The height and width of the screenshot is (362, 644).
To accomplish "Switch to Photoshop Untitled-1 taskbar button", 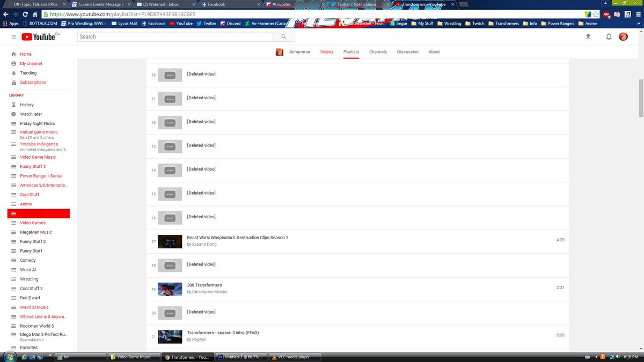I will 241,357.
